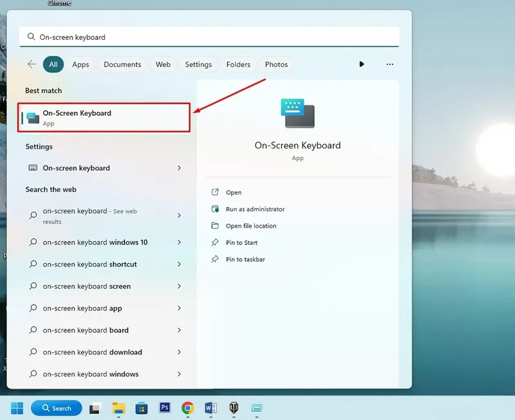Click the Pin to Start pin icon
This screenshot has height=420, width=515.
click(x=215, y=242)
